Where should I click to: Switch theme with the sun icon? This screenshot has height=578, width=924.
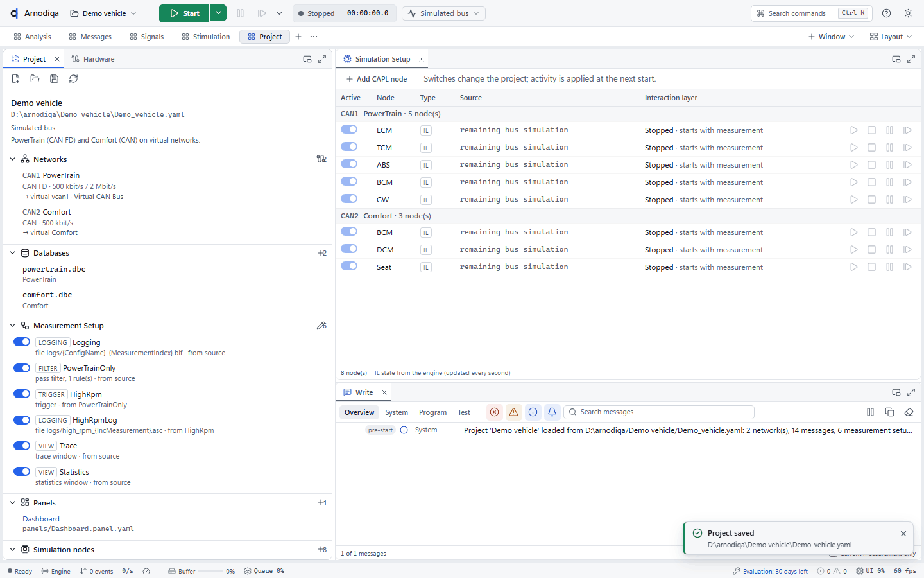click(908, 13)
